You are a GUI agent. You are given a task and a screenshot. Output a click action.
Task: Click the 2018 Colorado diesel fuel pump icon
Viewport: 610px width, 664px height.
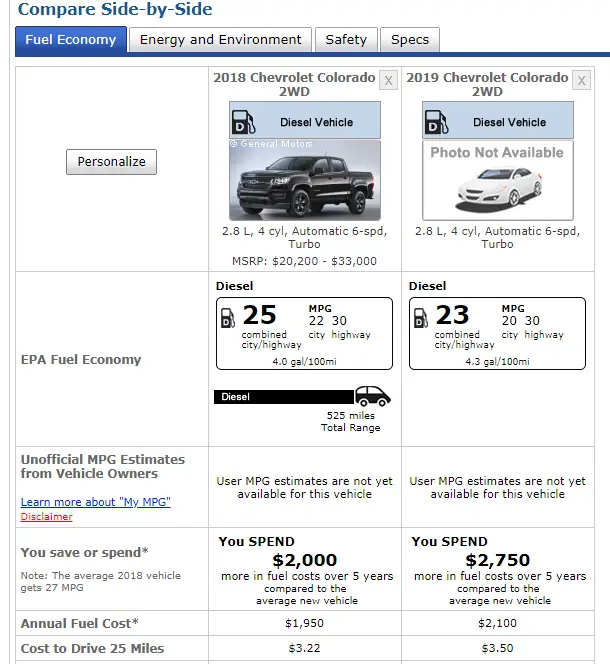(243, 122)
